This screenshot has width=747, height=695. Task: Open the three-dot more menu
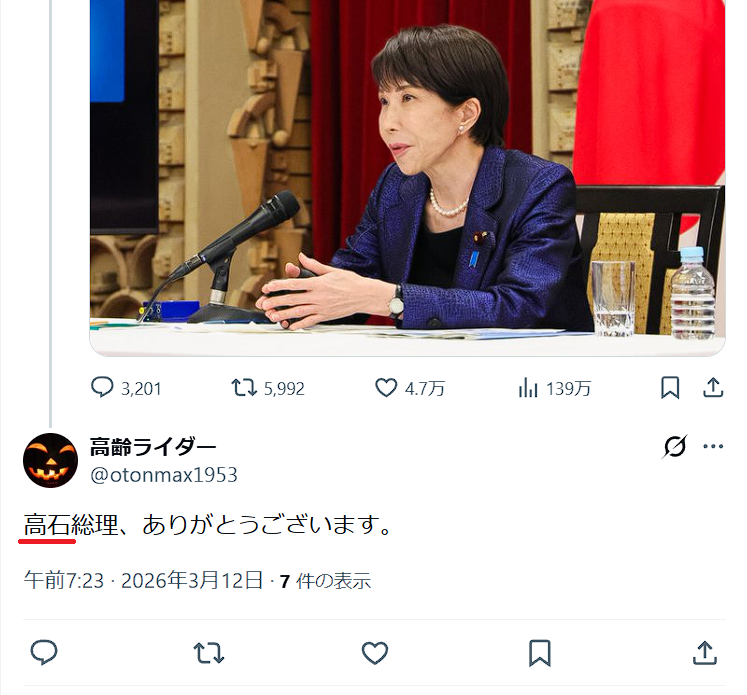[713, 446]
